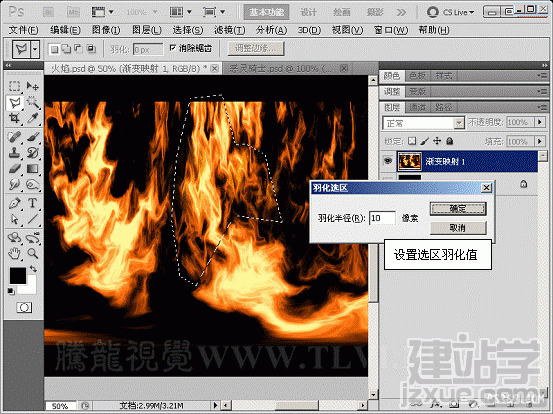
Task: Select the Magic Wand tool
Action: tap(32, 103)
